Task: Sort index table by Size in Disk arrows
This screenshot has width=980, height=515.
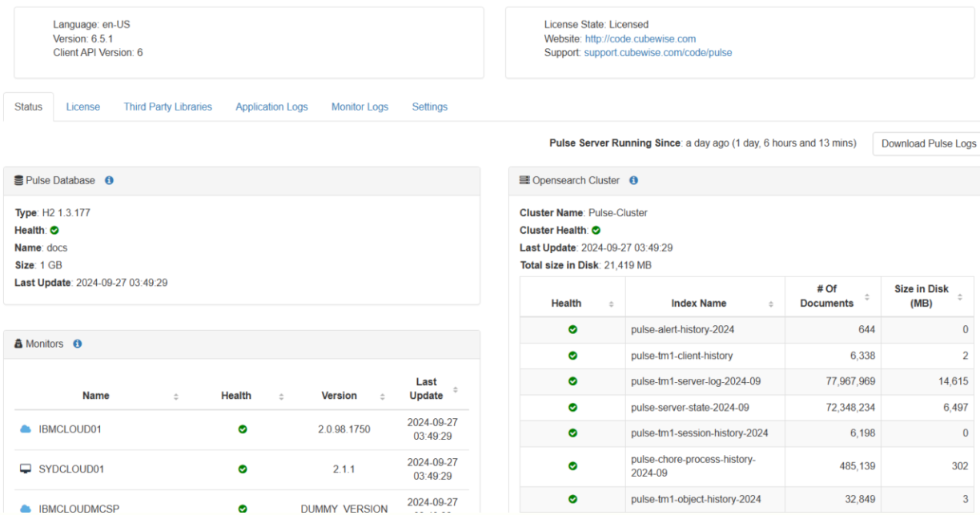Action: (x=961, y=298)
